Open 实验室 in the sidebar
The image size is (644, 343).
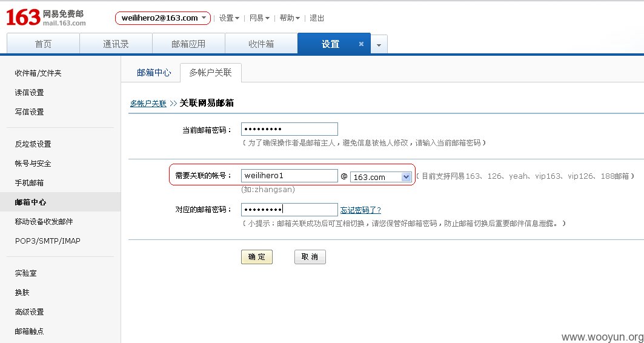click(25, 273)
